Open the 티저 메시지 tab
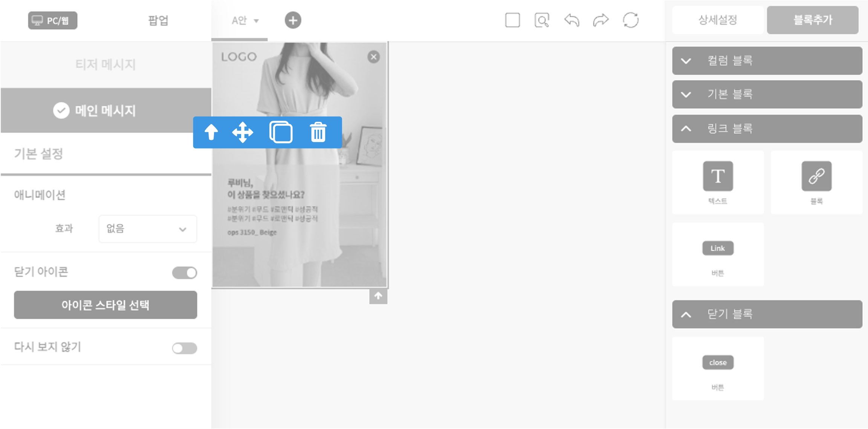Image resolution: width=868 pixels, height=429 pixels. pos(105,64)
